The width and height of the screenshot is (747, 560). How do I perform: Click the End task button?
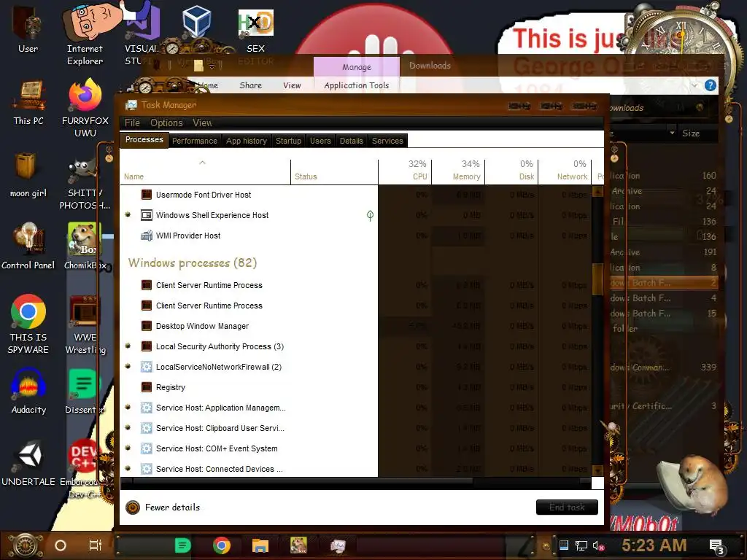click(567, 507)
